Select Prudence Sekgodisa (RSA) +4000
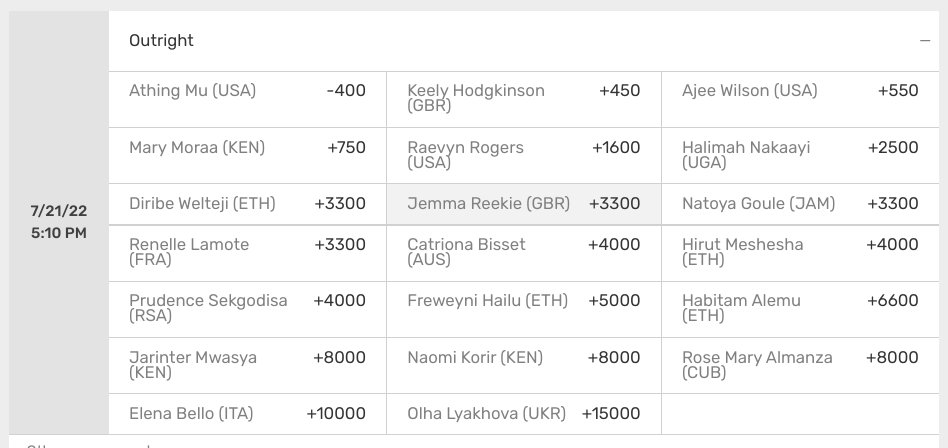The image size is (948, 448). tap(248, 309)
